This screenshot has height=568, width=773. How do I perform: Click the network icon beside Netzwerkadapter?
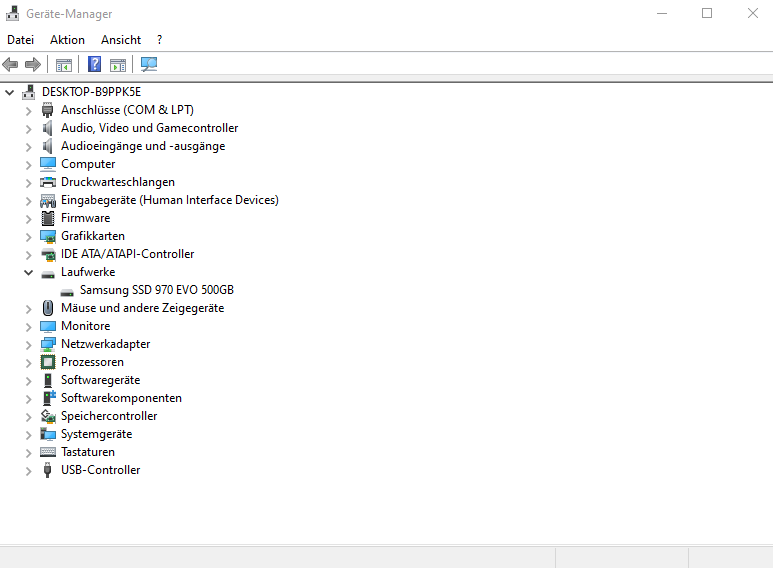48,344
